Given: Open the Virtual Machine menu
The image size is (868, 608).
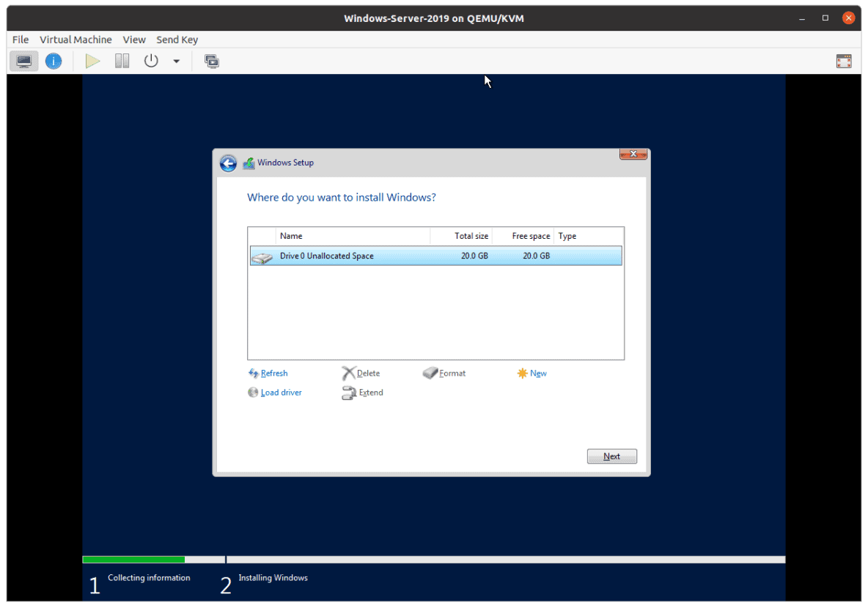Looking at the screenshot, I should click(76, 40).
